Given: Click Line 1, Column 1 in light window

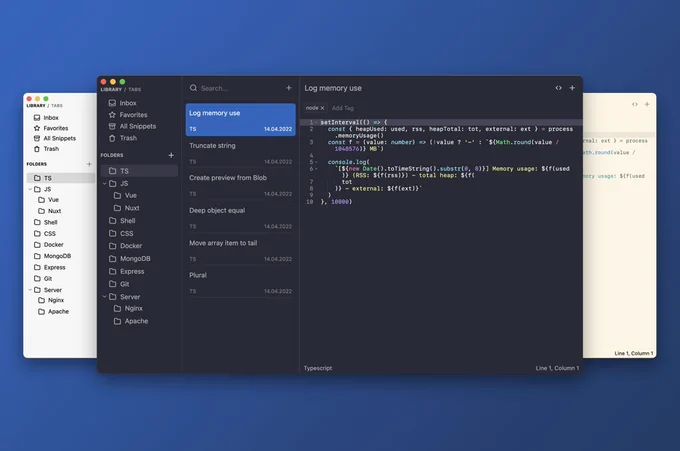Looking at the screenshot, I should (x=634, y=353).
